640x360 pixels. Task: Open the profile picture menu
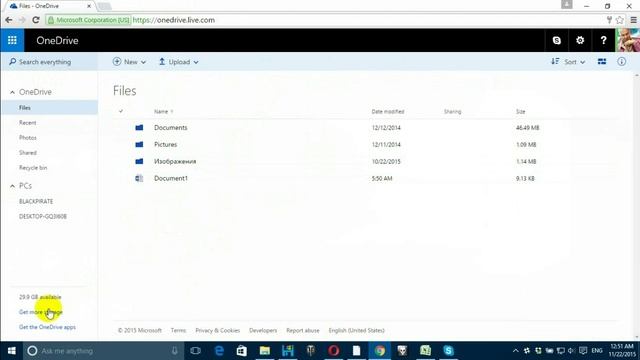point(628,40)
